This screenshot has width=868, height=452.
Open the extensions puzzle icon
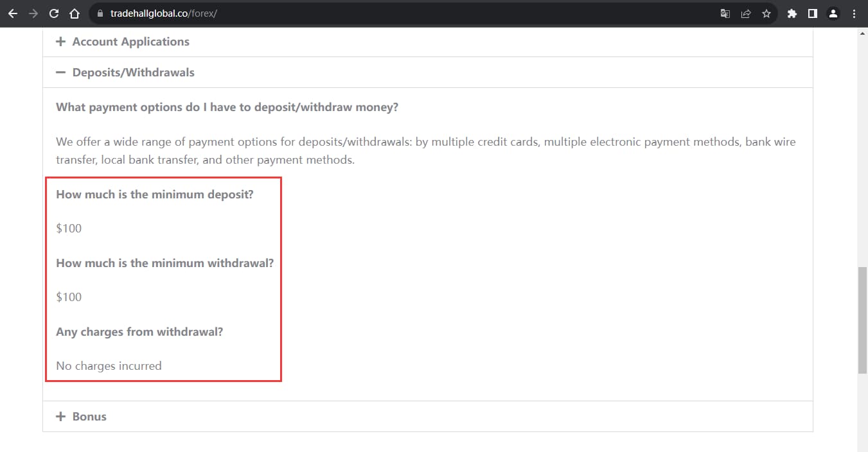click(792, 13)
